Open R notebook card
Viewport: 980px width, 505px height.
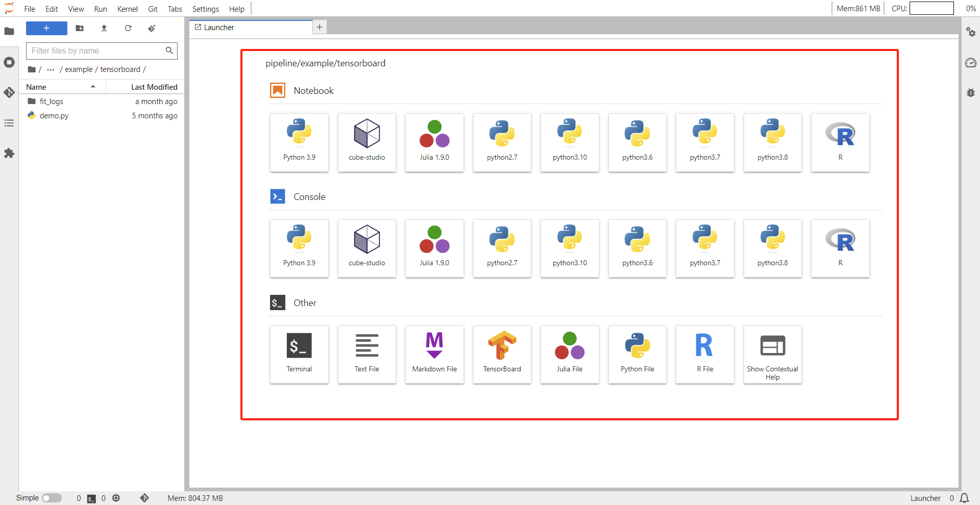[840, 142]
